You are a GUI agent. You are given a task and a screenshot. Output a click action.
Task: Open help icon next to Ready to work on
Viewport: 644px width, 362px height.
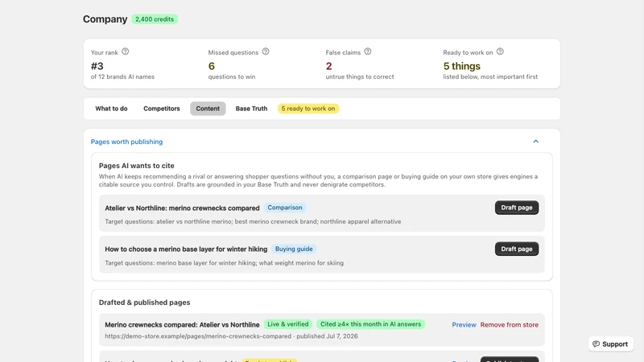click(500, 51)
